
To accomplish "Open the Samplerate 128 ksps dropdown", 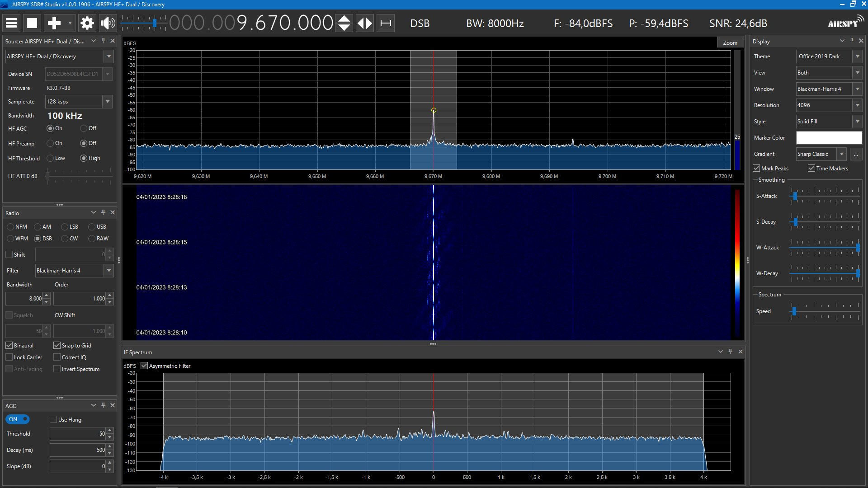I will tap(79, 102).
